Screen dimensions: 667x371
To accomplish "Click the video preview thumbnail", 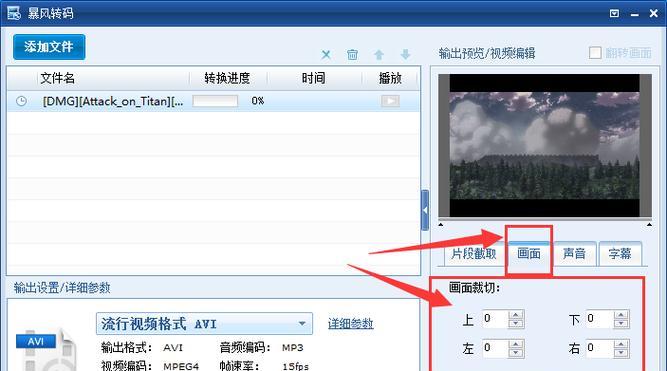I will point(544,146).
